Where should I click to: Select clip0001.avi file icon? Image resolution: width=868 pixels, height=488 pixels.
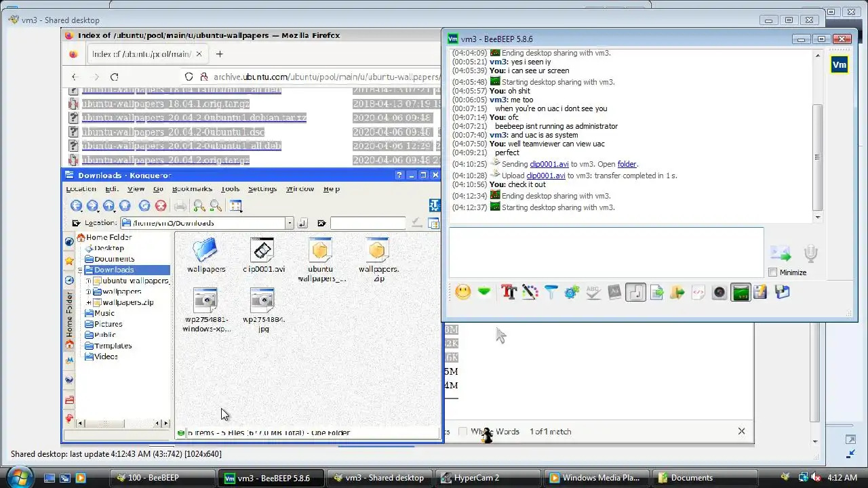pos(263,250)
